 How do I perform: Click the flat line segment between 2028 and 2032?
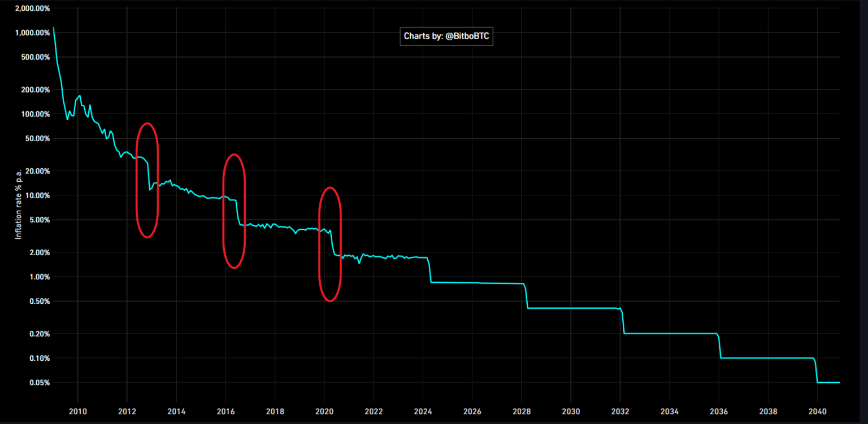tap(571, 308)
